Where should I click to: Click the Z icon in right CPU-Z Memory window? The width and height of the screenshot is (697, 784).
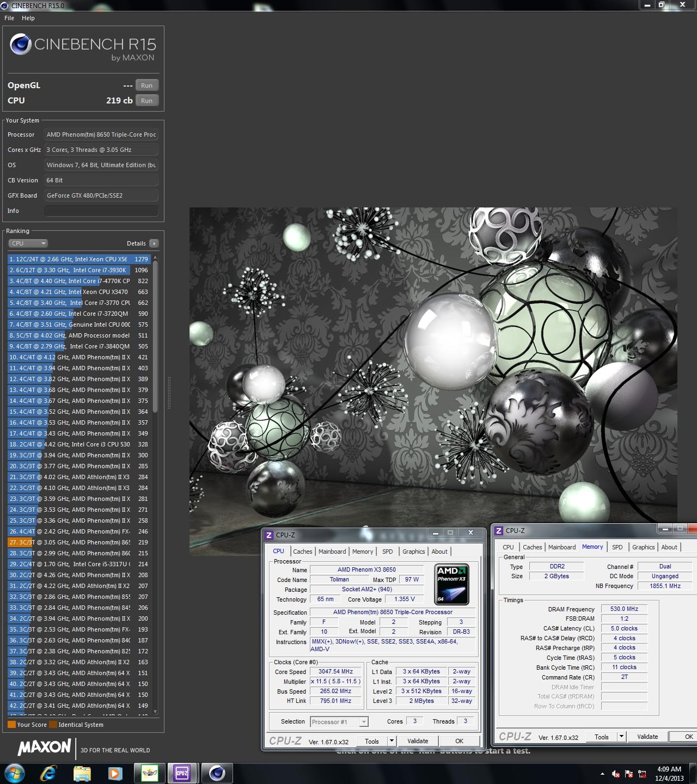(x=499, y=530)
